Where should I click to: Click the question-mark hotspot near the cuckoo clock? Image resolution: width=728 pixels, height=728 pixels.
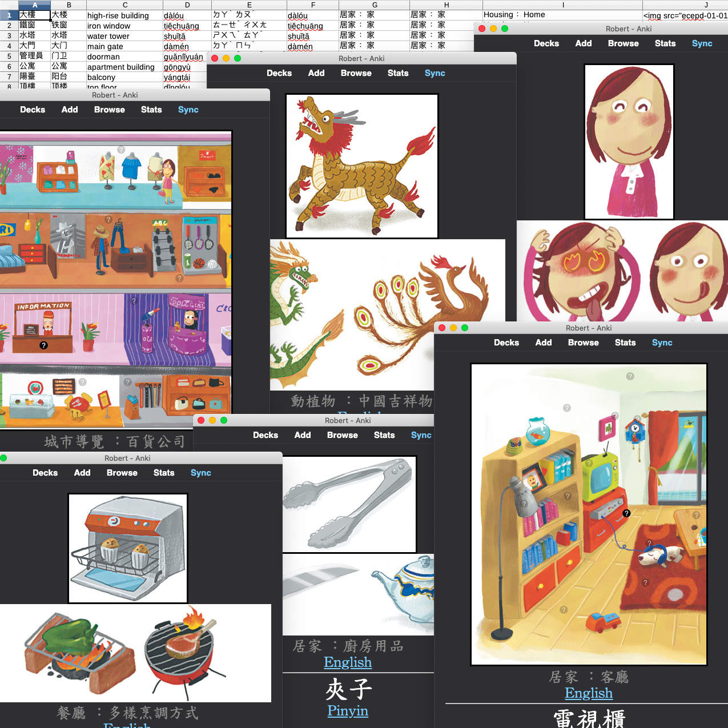[x=638, y=418]
